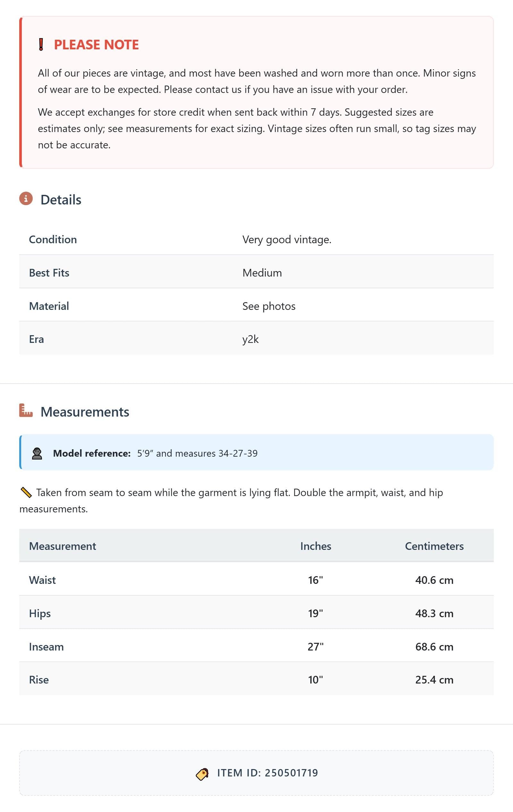Click the Condition row label

(x=53, y=239)
